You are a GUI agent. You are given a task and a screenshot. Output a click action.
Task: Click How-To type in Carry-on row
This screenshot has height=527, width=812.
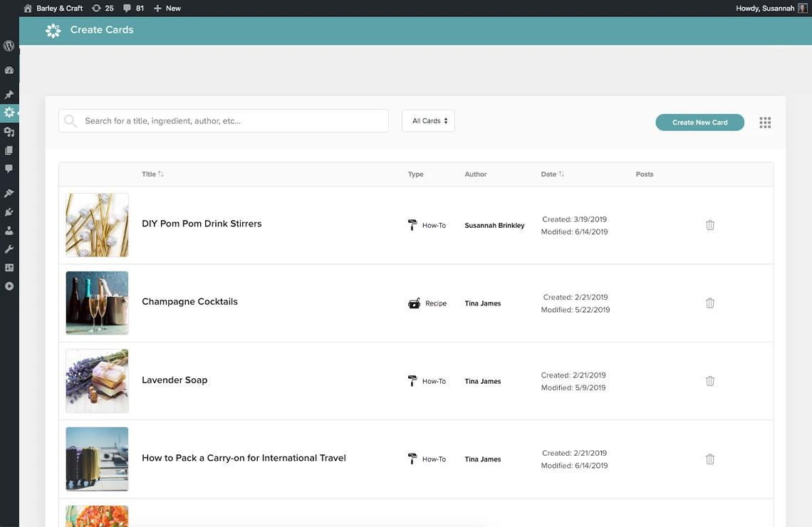tap(434, 459)
